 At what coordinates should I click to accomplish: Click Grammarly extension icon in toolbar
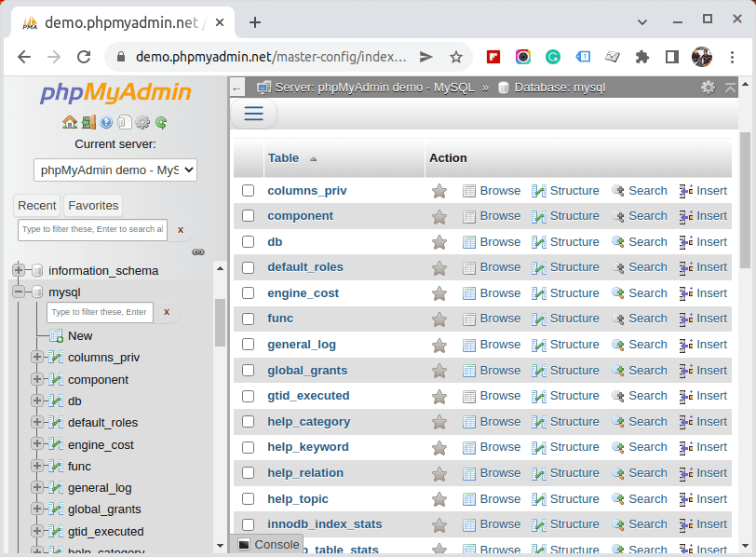[552, 57]
